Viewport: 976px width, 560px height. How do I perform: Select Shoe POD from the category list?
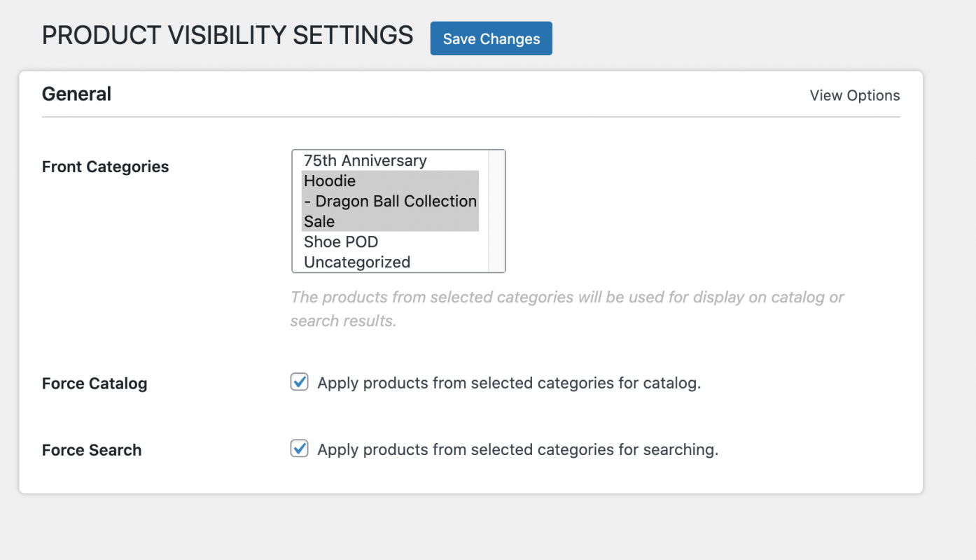(x=340, y=241)
